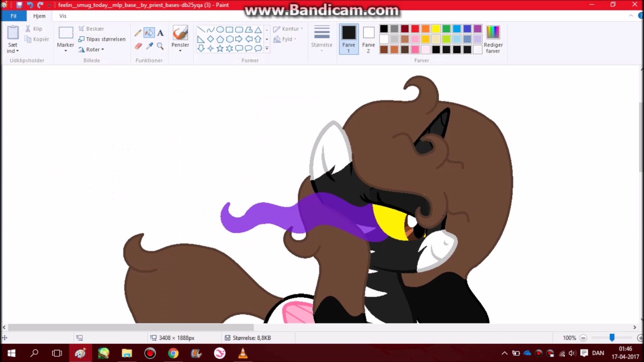Select the Magnifier tool

point(160,46)
